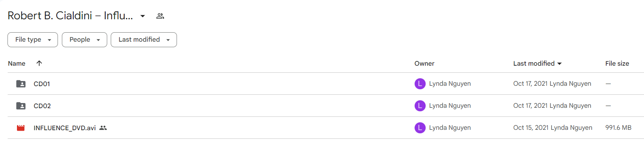Click the Robert B. Cialdini folder title
Image resolution: width=644 pixels, height=153 pixels.
click(70, 16)
